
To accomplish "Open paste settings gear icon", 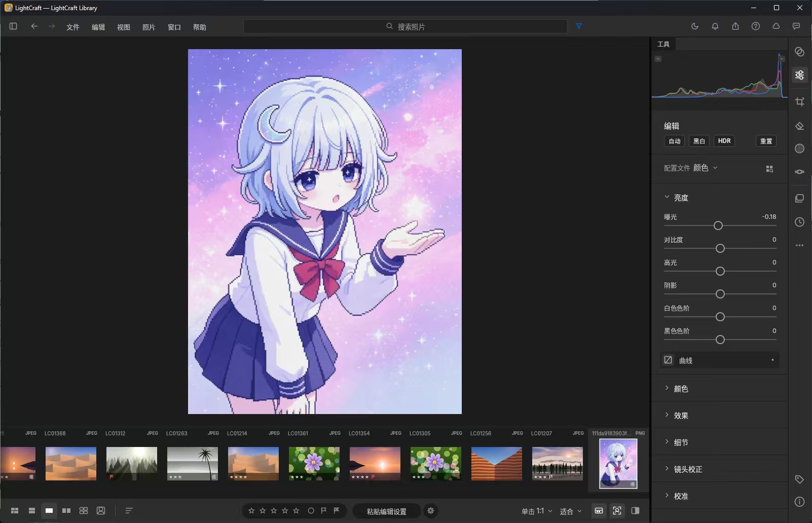I will tap(431, 511).
